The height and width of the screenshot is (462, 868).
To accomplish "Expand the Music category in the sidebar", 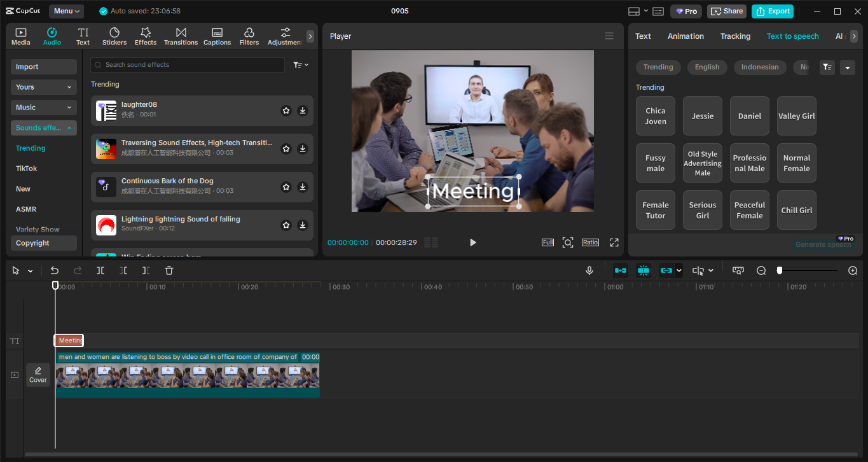I will coord(43,107).
